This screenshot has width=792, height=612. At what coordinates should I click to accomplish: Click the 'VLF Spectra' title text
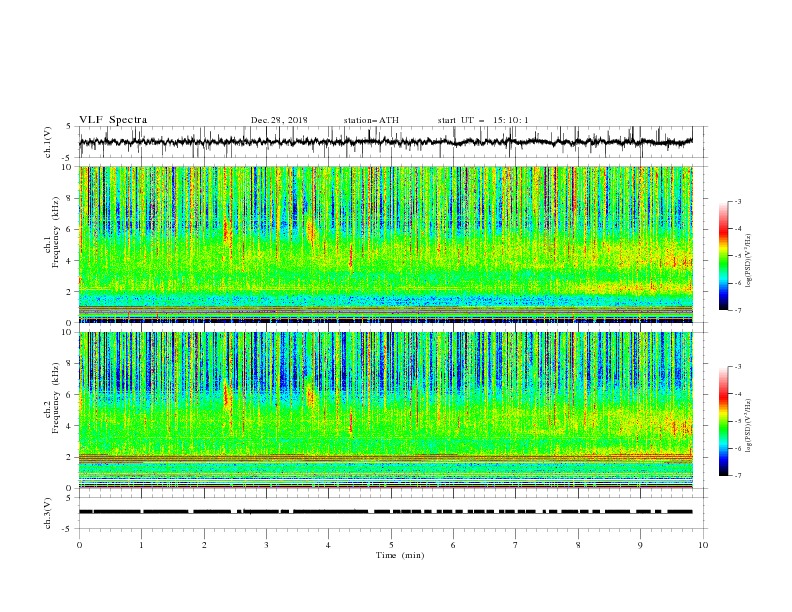[113, 120]
